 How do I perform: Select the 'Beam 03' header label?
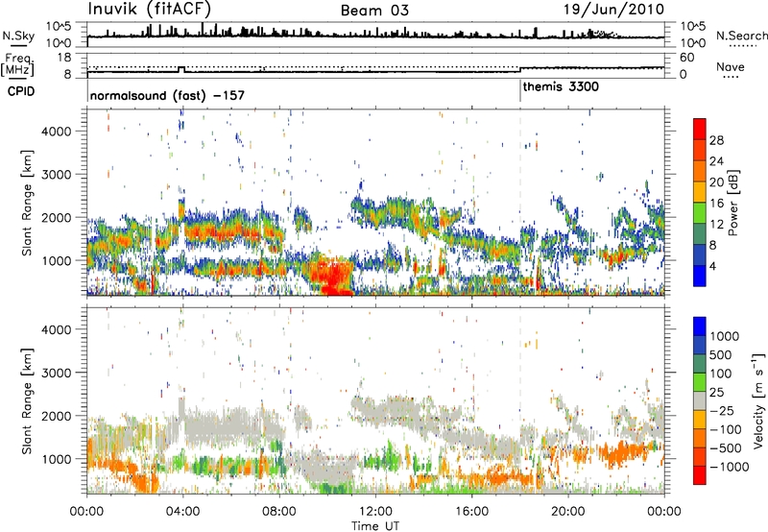374,11
